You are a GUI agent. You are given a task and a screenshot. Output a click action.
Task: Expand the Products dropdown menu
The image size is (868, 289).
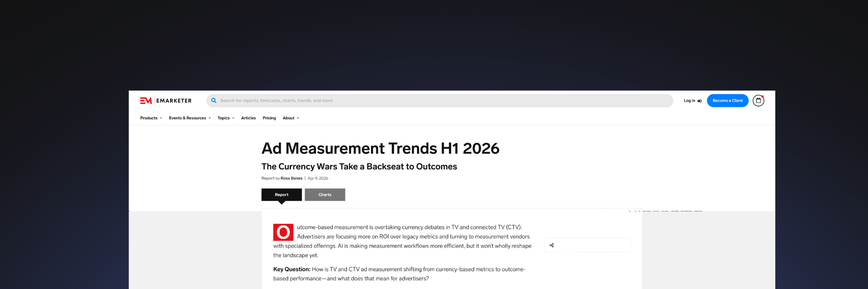[x=151, y=118]
